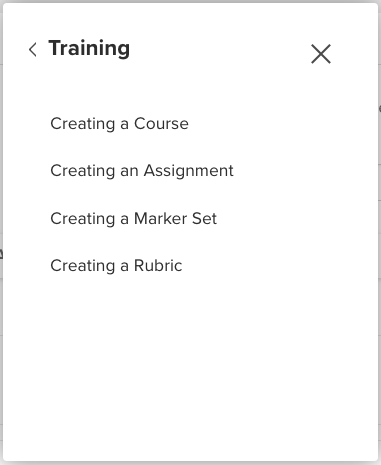Click the Training panel heading
This screenshot has width=381, height=465.
(89, 49)
